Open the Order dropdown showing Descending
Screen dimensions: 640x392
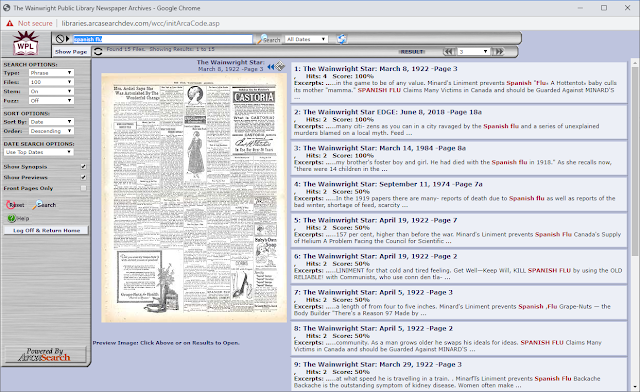[x=51, y=131]
